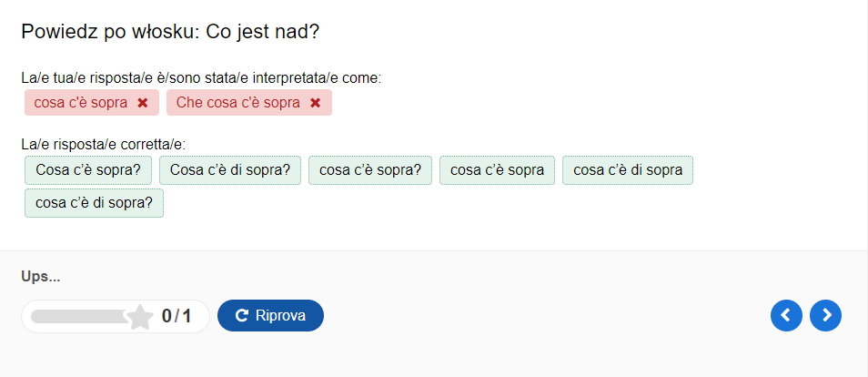
Task: Click the gray star at progress bar end
Action: click(x=140, y=317)
